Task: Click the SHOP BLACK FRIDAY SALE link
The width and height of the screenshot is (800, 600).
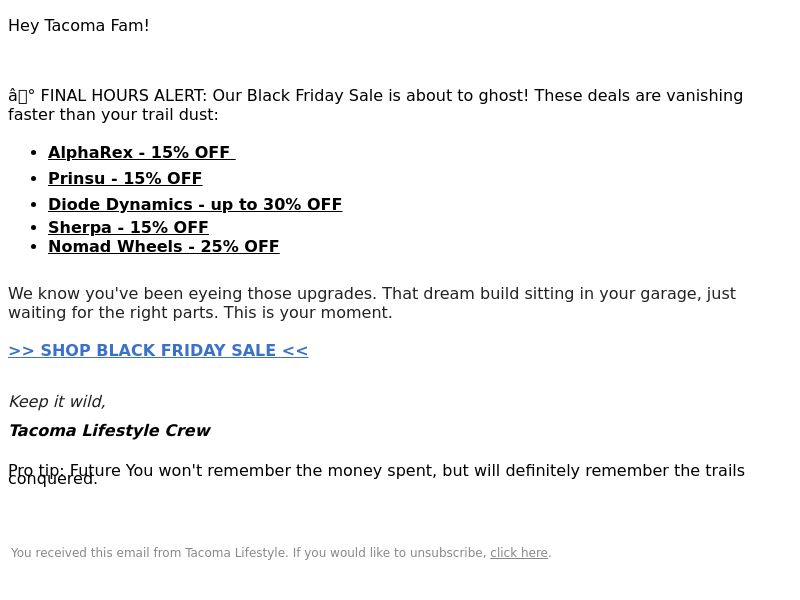Action: (x=158, y=351)
